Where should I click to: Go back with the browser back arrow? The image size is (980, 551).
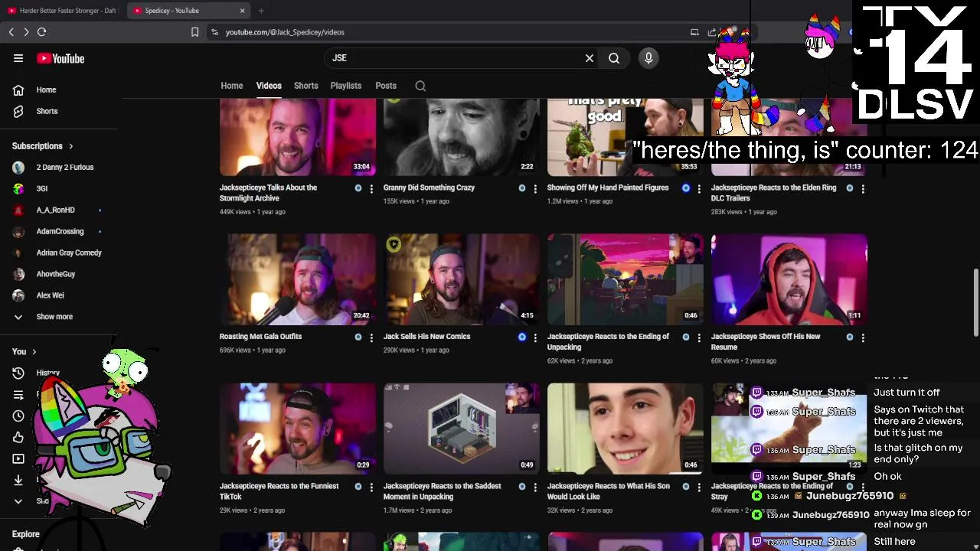click(11, 32)
